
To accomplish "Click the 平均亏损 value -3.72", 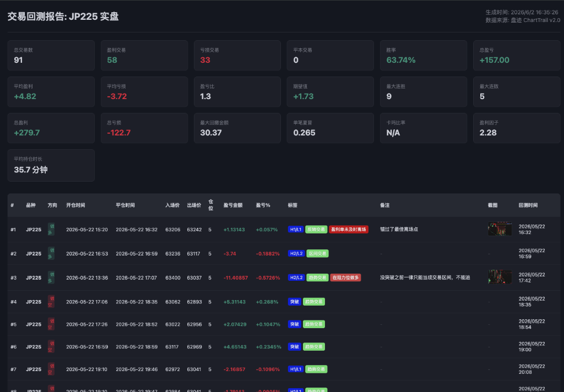I will pos(117,96).
